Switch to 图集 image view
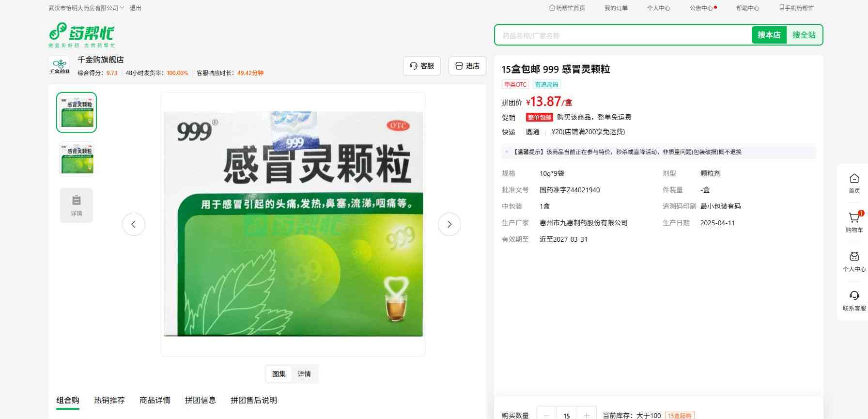The height and width of the screenshot is (419, 868). tap(279, 374)
